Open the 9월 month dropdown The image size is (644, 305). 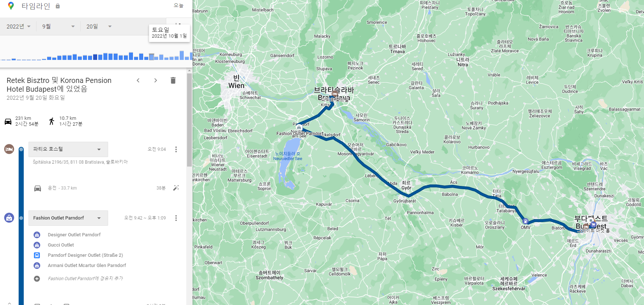pyautogui.click(x=58, y=26)
